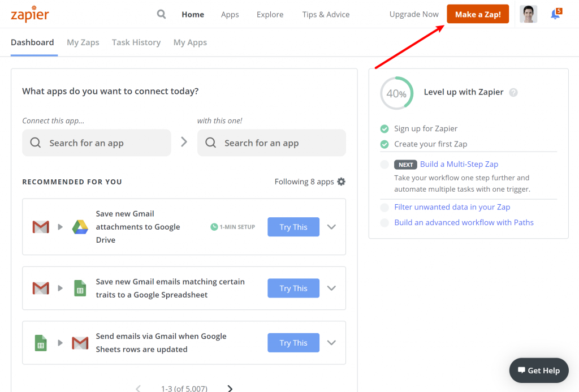Screen dimensions: 579x392
Task: Click Google Drive icon in first recommendation
Action: [x=80, y=227]
